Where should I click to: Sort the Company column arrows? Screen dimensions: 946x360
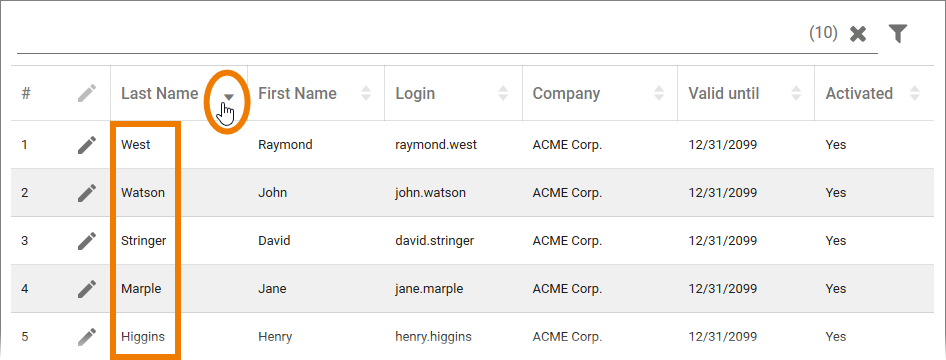click(x=659, y=93)
